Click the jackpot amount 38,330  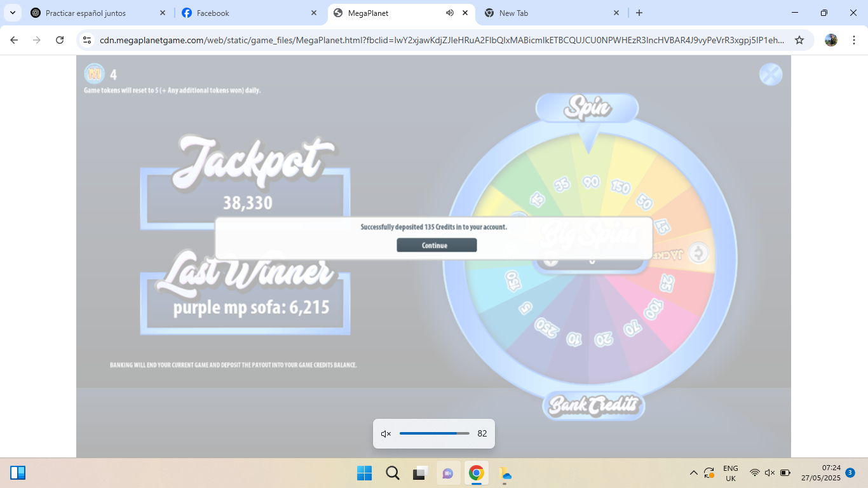[x=247, y=203]
